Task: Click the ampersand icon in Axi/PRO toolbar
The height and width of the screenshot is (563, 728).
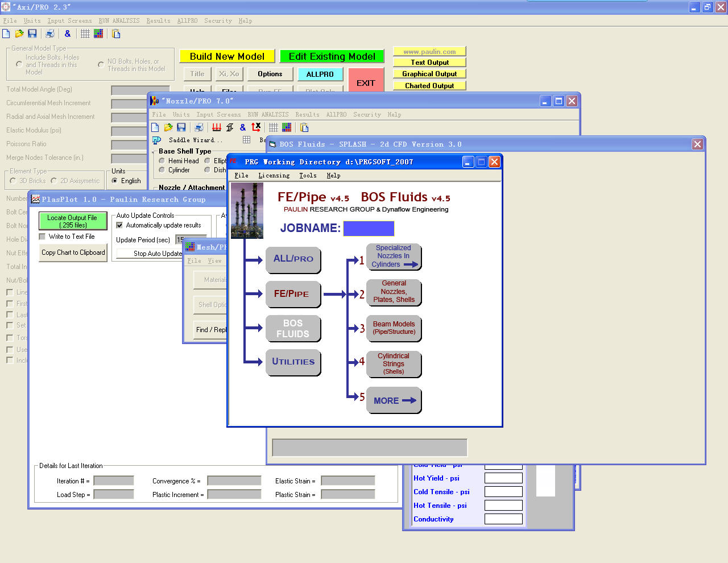Action: pyautogui.click(x=68, y=34)
